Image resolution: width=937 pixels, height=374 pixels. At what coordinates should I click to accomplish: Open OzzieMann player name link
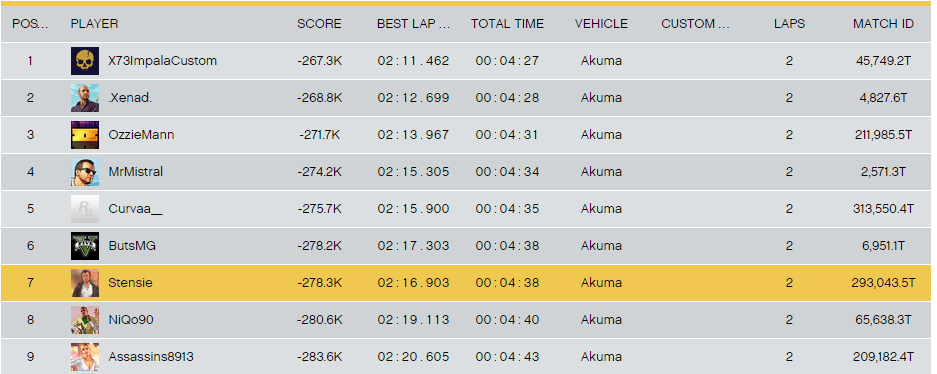pyautogui.click(x=141, y=135)
